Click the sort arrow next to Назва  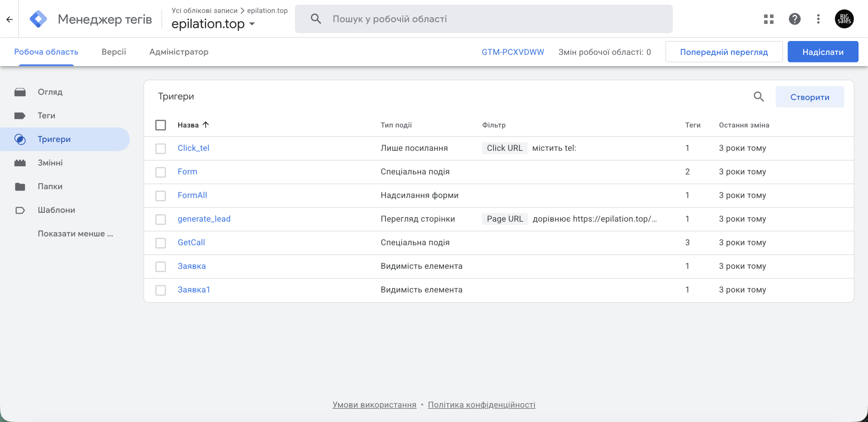(x=205, y=125)
